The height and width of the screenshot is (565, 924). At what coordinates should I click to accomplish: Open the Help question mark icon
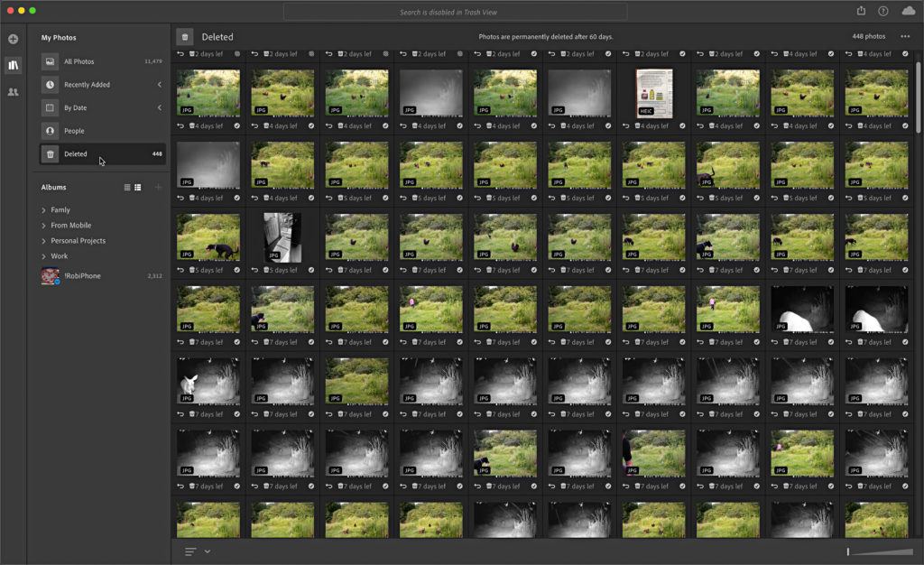pyautogui.click(x=882, y=11)
